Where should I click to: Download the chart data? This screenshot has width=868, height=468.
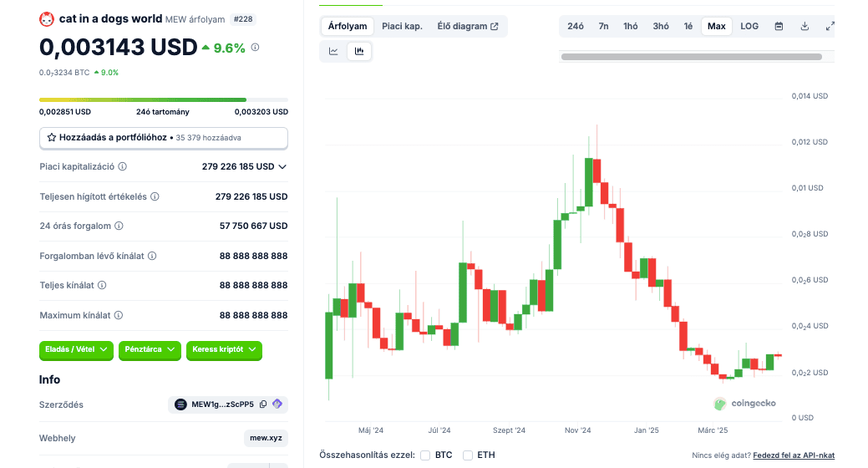point(805,26)
